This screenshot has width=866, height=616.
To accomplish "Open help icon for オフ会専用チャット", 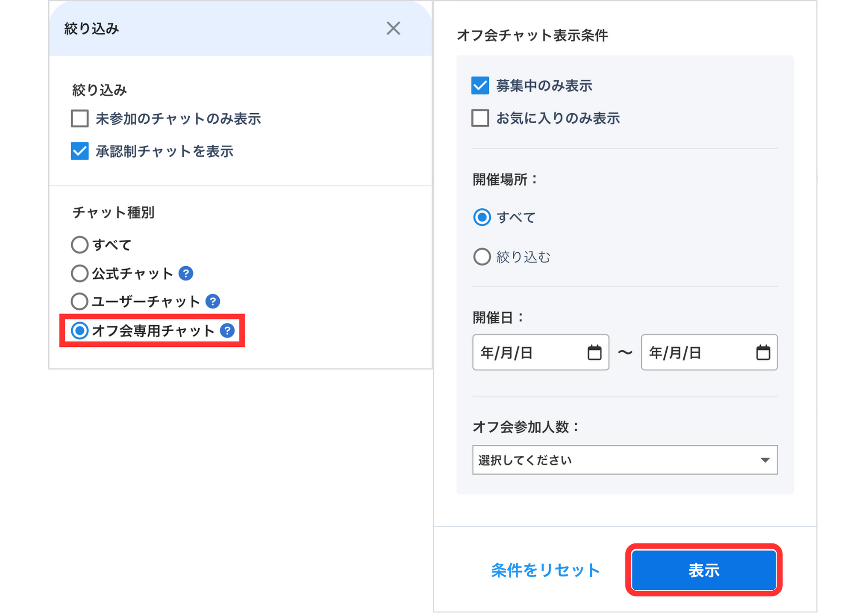I will pyautogui.click(x=227, y=331).
